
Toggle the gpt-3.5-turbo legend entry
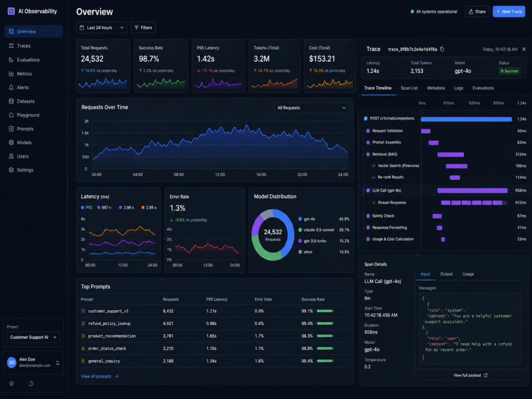tap(312, 241)
